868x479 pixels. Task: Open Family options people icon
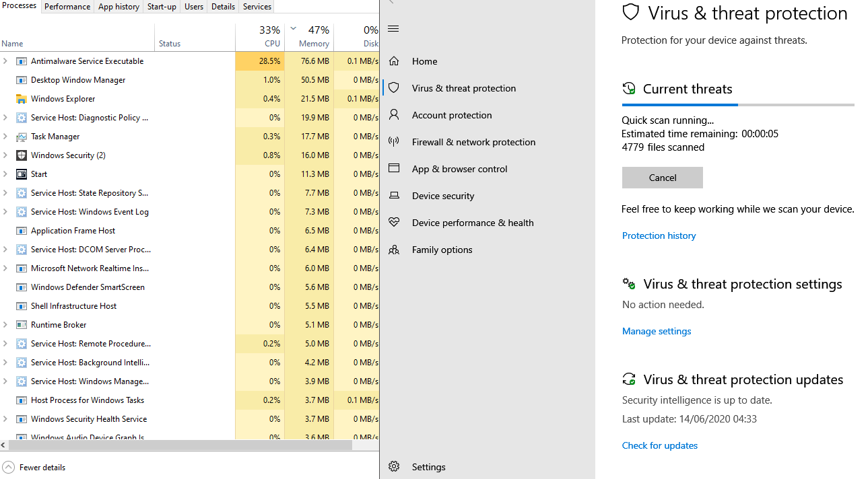click(394, 250)
